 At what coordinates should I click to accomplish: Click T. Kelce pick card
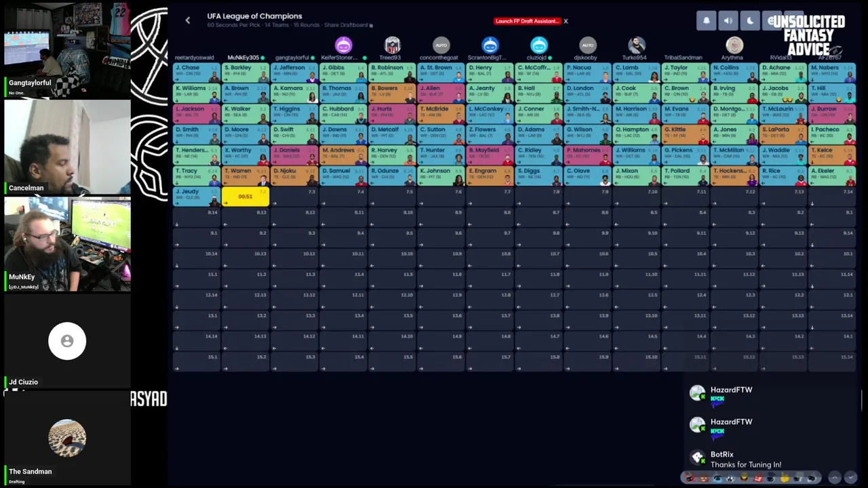pyautogui.click(x=831, y=155)
